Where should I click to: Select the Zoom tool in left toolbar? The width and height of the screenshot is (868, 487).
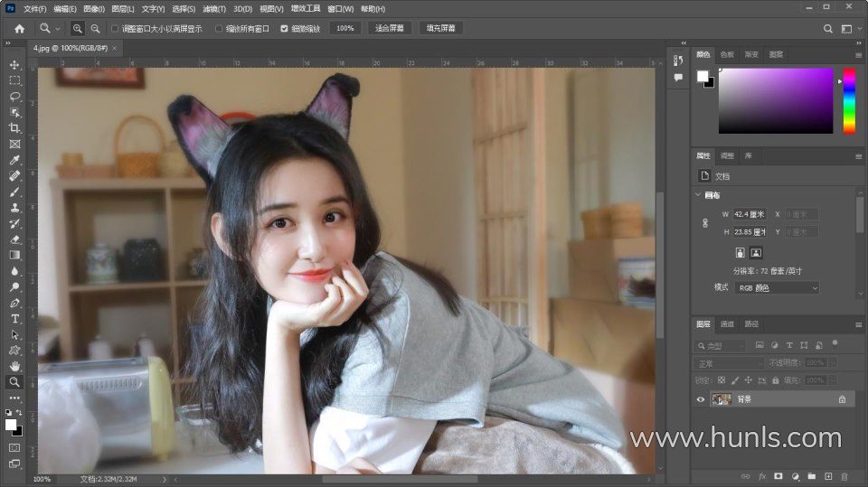pyautogui.click(x=15, y=382)
